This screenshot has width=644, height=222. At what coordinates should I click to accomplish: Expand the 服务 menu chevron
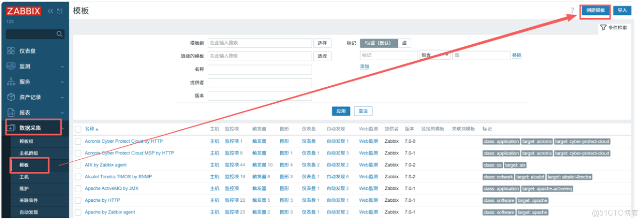pyautogui.click(x=62, y=83)
